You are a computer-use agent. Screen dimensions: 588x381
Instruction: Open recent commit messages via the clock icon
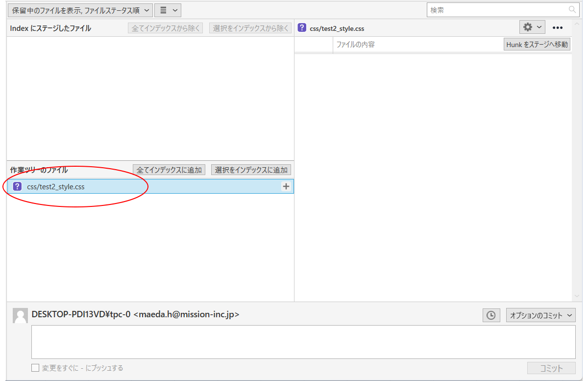coord(491,315)
